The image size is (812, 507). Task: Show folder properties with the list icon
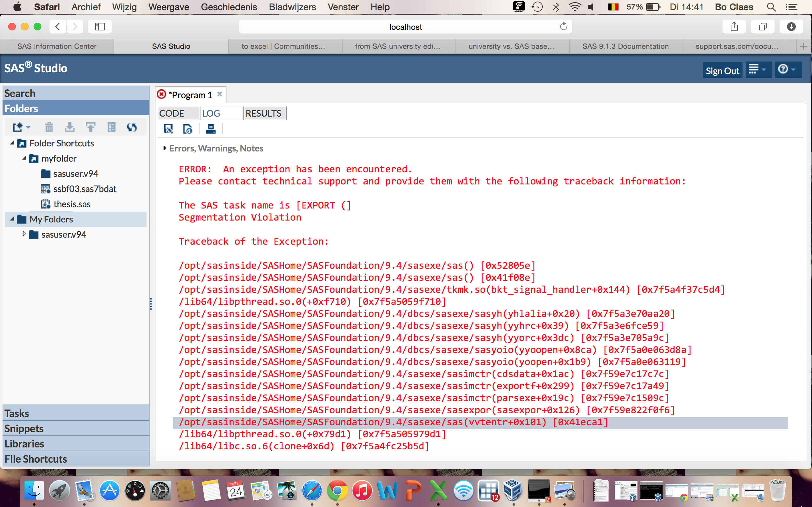click(x=111, y=127)
